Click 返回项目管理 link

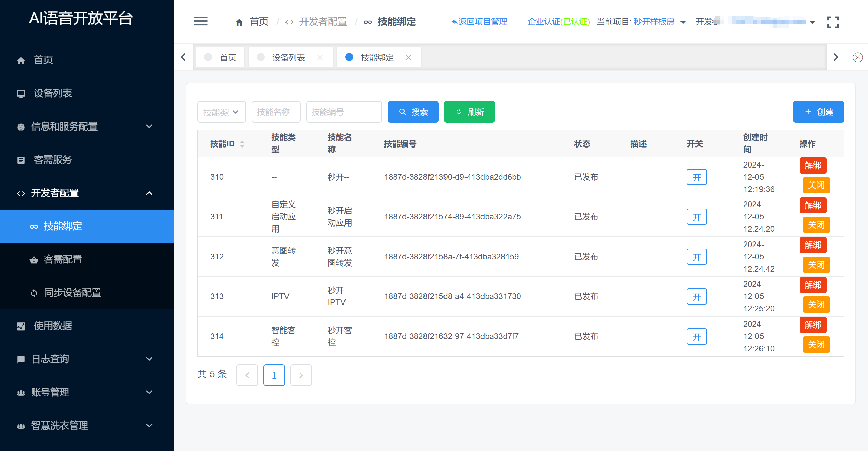[x=479, y=22]
